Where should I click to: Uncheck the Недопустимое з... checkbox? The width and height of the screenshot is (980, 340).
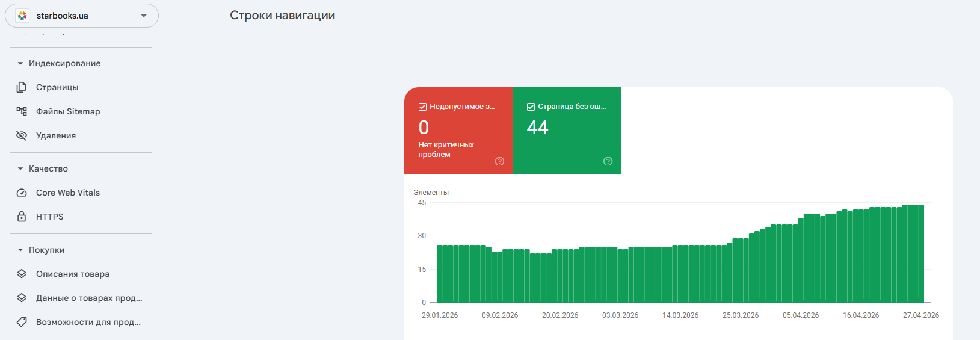422,107
